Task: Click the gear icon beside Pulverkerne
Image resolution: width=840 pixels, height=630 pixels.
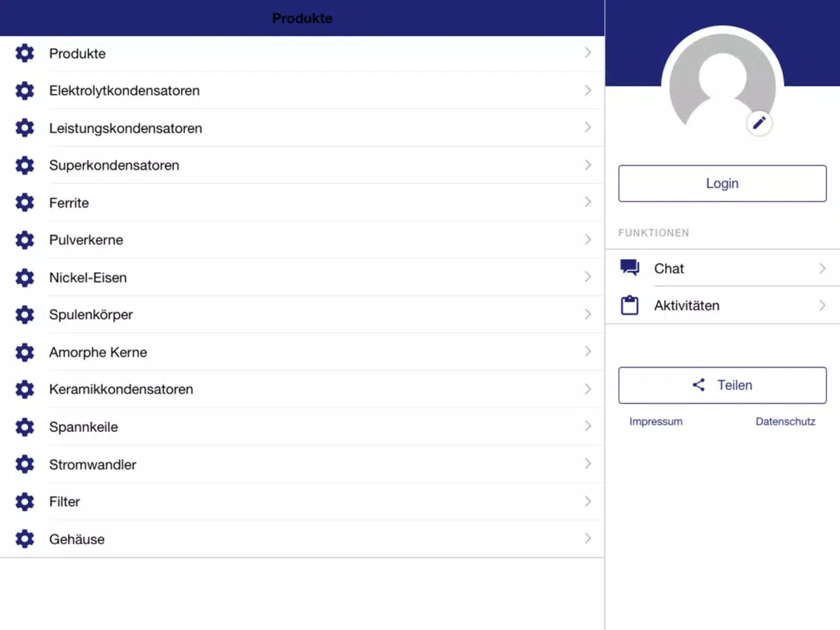Action: (x=24, y=240)
